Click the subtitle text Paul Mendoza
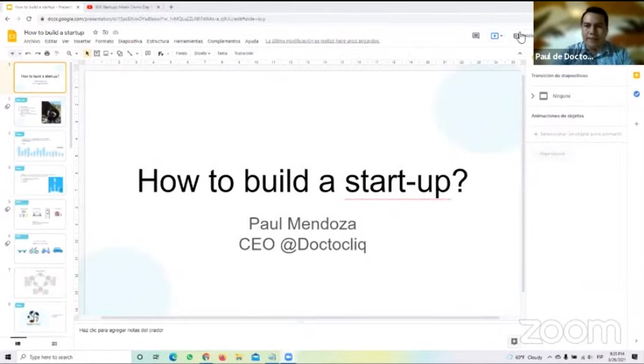This screenshot has height=364, width=644. tap(303, 223)
